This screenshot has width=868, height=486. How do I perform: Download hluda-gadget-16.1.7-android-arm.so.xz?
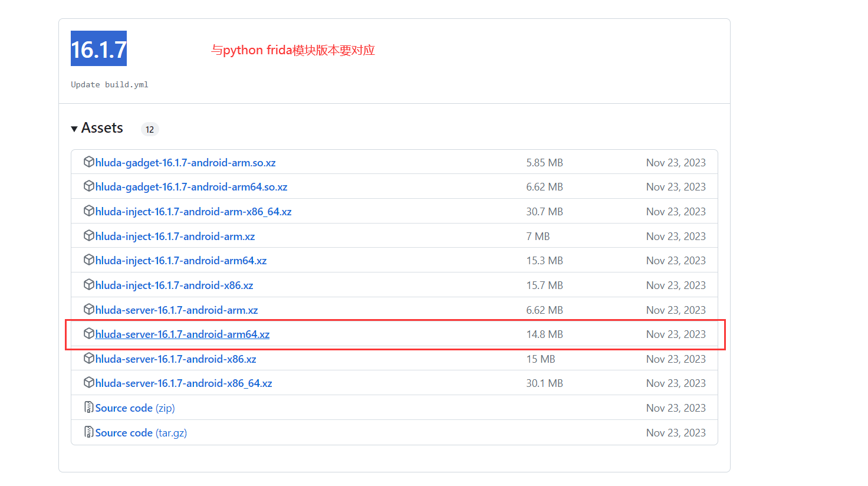[186, 163]
